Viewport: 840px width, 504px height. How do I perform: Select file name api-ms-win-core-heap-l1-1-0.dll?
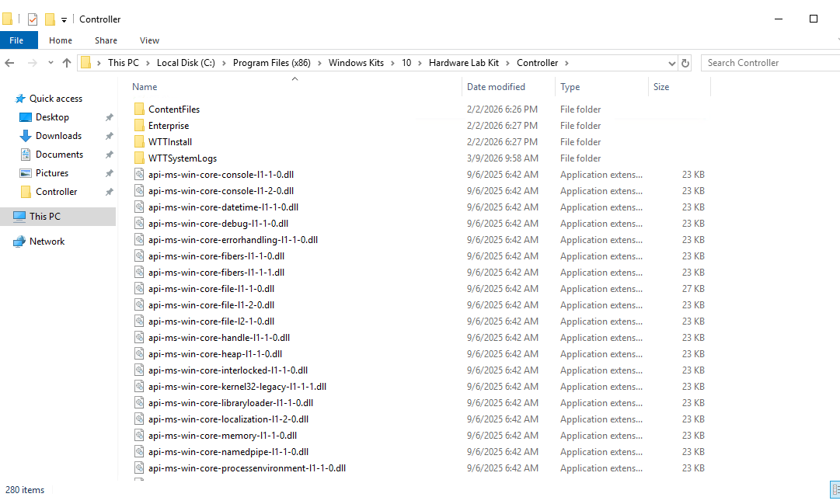pyautogui.click(x=215, y=354)
